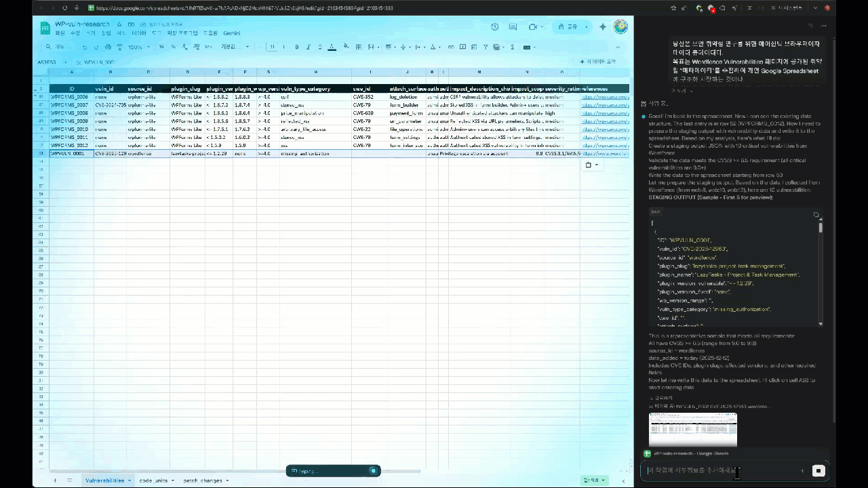Print the spreadsheet with printer icon
This screenshot has height=488, width=868.
click(x=108, y=47)
